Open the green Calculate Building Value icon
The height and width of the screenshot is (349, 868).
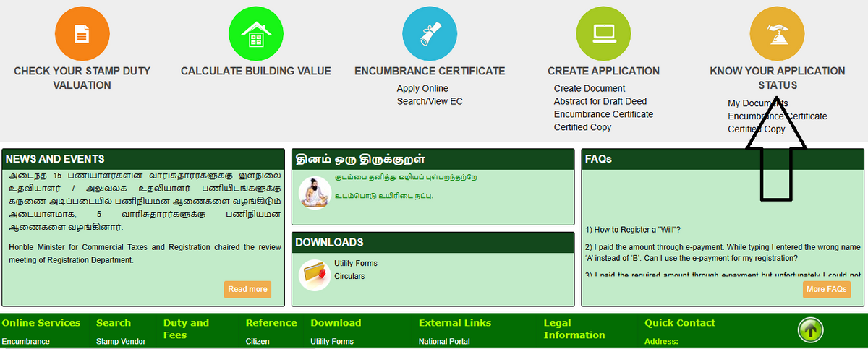255,33
